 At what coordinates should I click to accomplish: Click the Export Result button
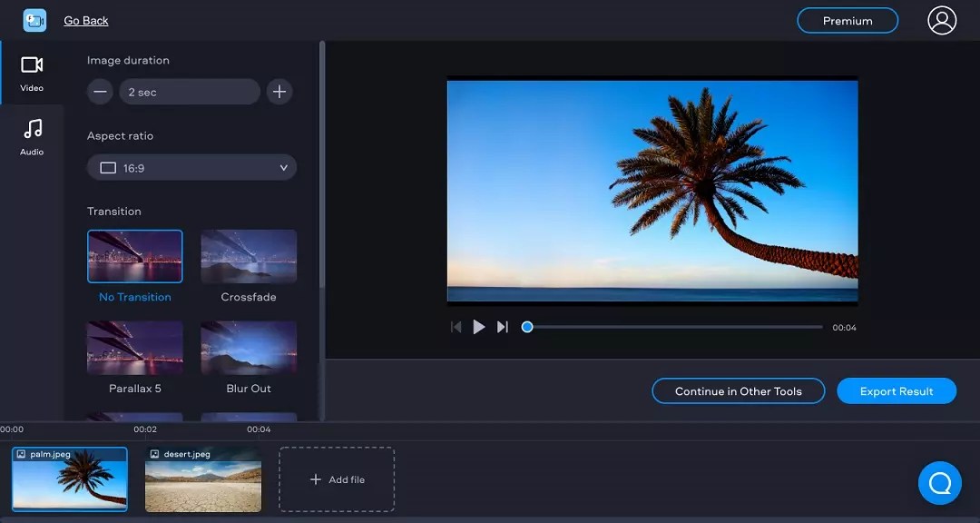pyautogui.click(x=897, y=390)
